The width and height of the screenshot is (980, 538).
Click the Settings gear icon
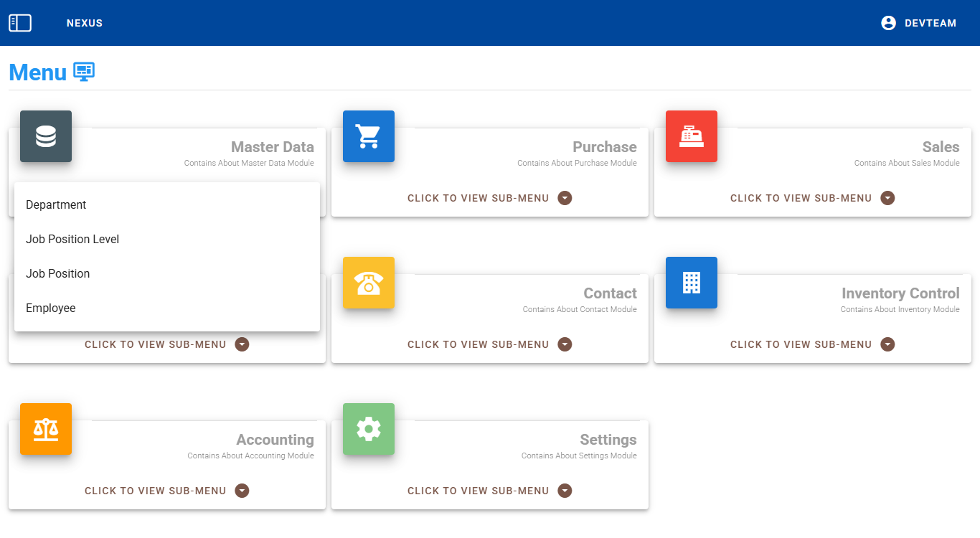369,429
